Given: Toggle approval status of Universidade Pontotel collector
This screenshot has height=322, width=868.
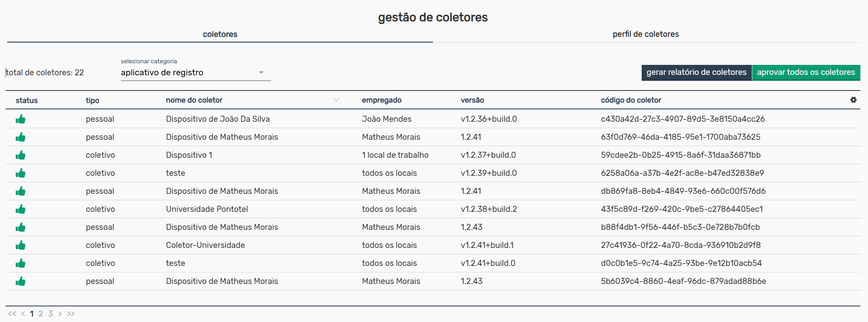Looking at the screenshot, I should pos(20,209).
